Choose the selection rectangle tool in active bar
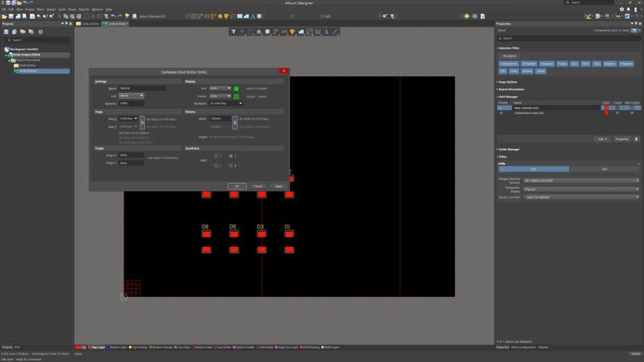This screenshot has width=644, height=362. (250, 32)
